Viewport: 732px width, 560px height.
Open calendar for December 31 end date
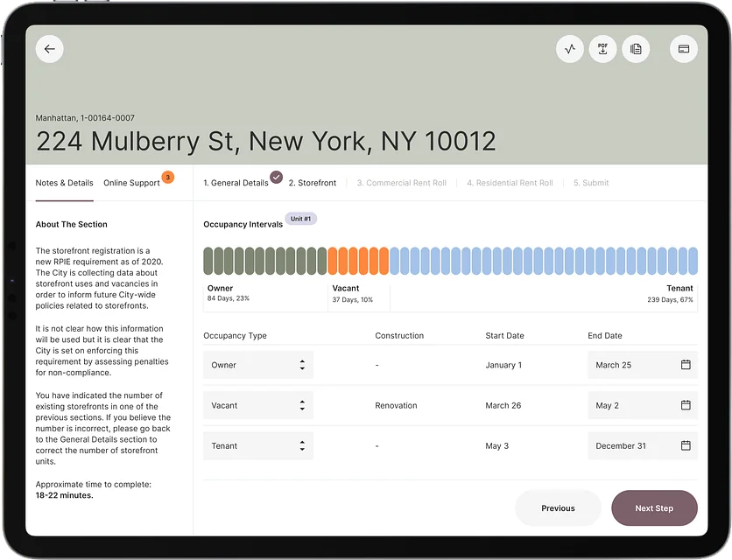[x=686, y=445]
